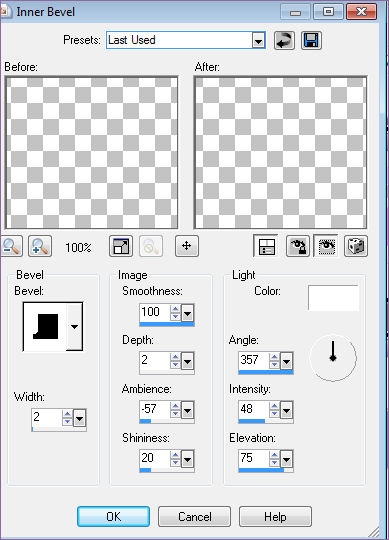389x540 pixels.
Task: Open the Angle value dropdown arrow
Action: pos(286,361)
